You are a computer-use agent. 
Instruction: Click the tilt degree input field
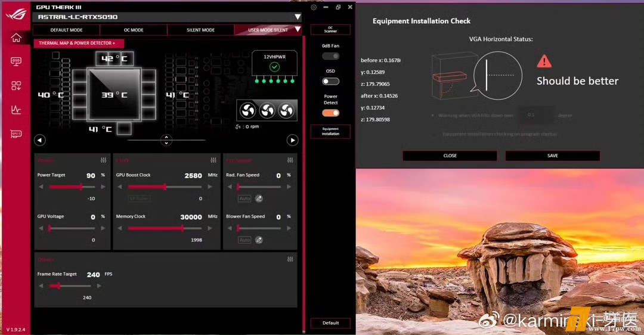pyautogui.click(x=536, y=116)
